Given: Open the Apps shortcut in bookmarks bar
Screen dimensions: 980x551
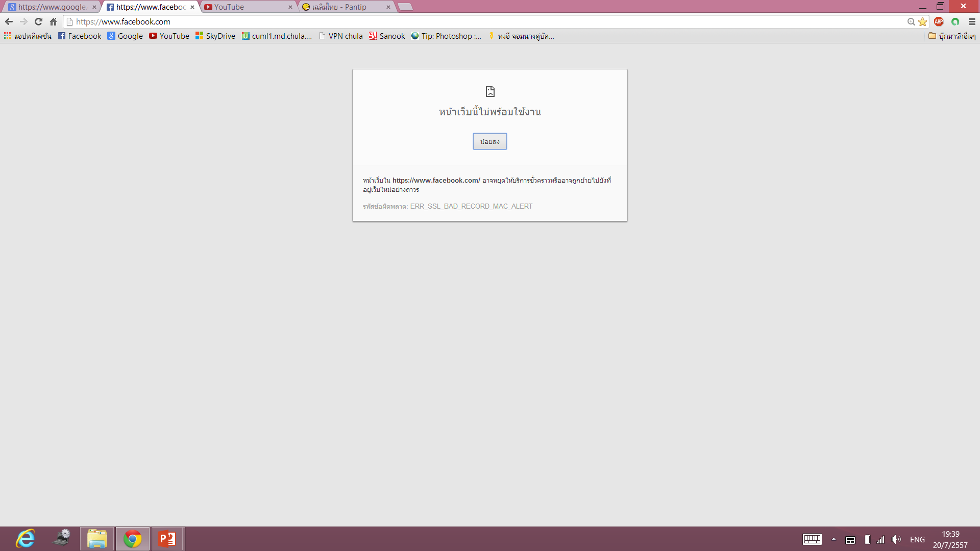Looking at the screenshot, I should point(28,36).
